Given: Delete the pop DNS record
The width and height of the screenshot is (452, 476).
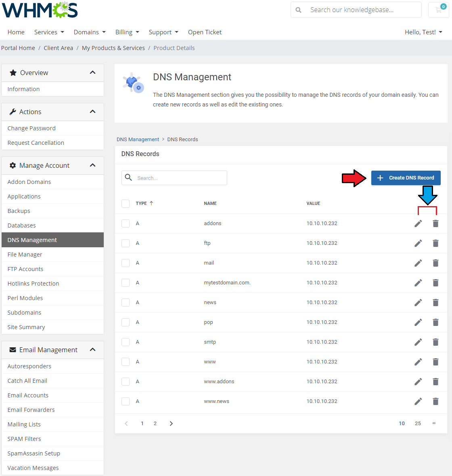Looking at the screenshot, I should point(435,322).
